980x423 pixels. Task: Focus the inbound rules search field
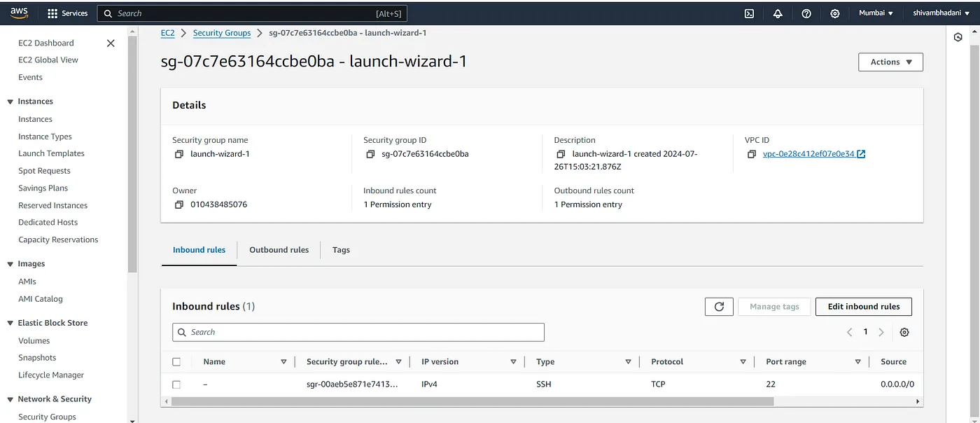click(358, 333)
